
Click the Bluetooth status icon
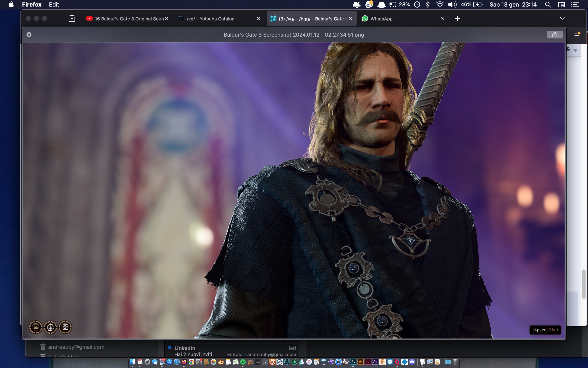point(428,4)
